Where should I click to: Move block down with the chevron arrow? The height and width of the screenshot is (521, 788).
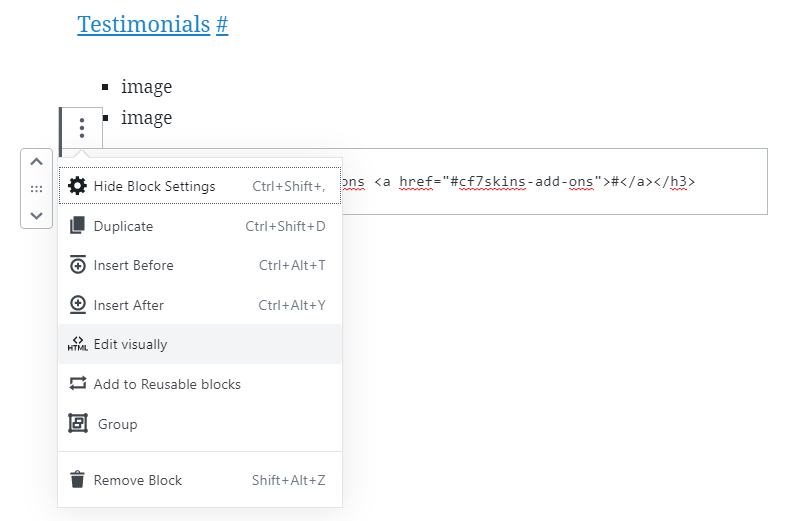coord(36,215)
